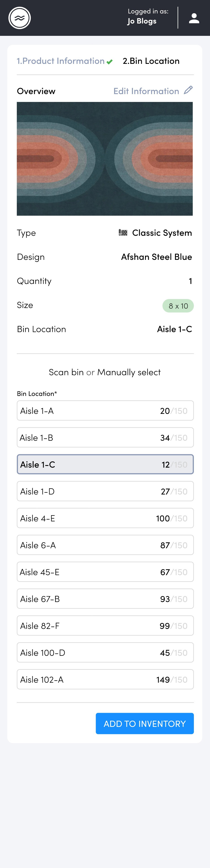Image resolution: width=210 pixels, height=868 pixels.
Task: Click the rug product image thumbnail
Action: click(x=105, y=159)
